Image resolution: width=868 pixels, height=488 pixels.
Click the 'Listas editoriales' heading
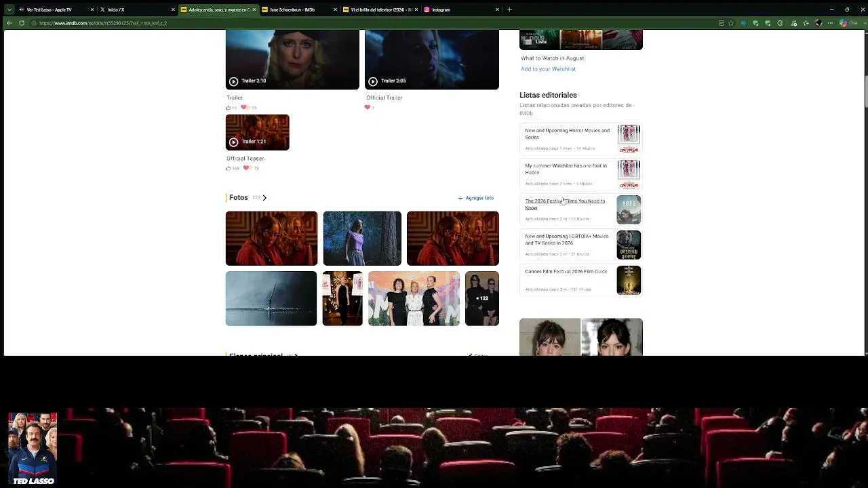click(x=548, y=96)
